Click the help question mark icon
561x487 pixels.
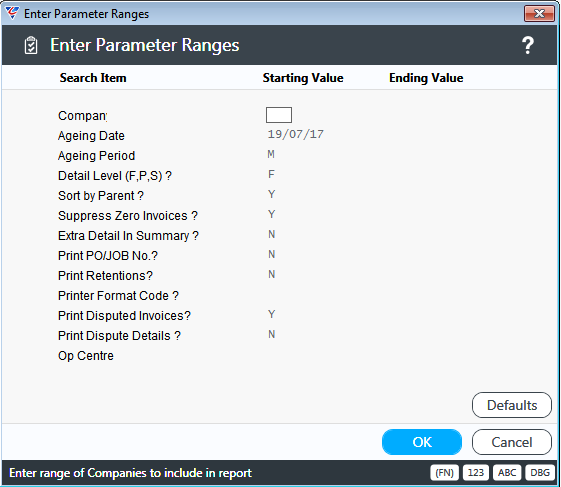[x=528, y=45]
